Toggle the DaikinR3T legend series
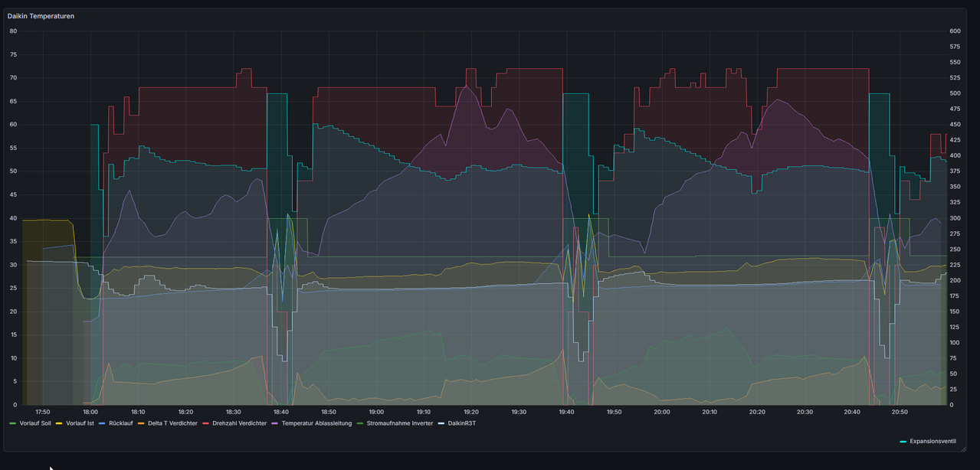The height and width of the screenshot is (470, 980). click(462, 423)
